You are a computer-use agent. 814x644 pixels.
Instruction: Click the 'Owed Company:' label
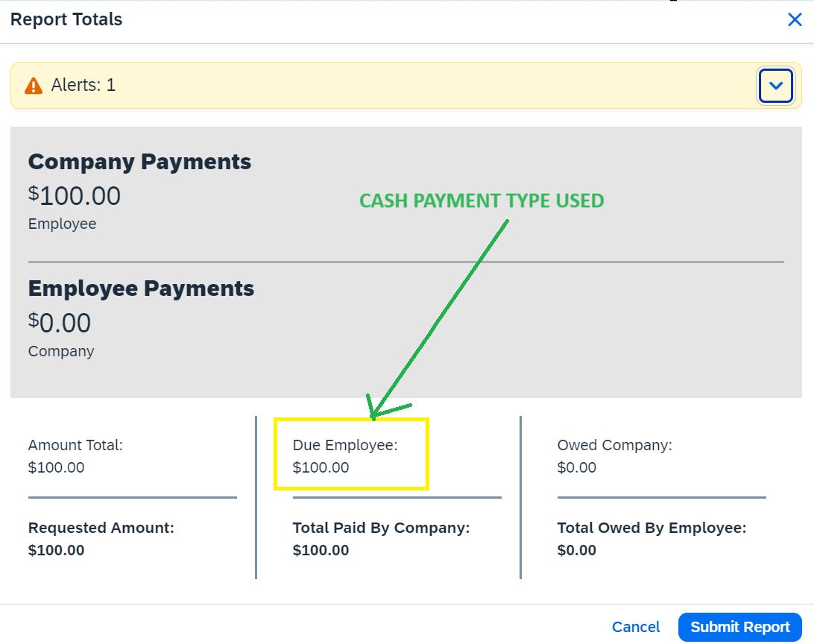coord(615,445)
